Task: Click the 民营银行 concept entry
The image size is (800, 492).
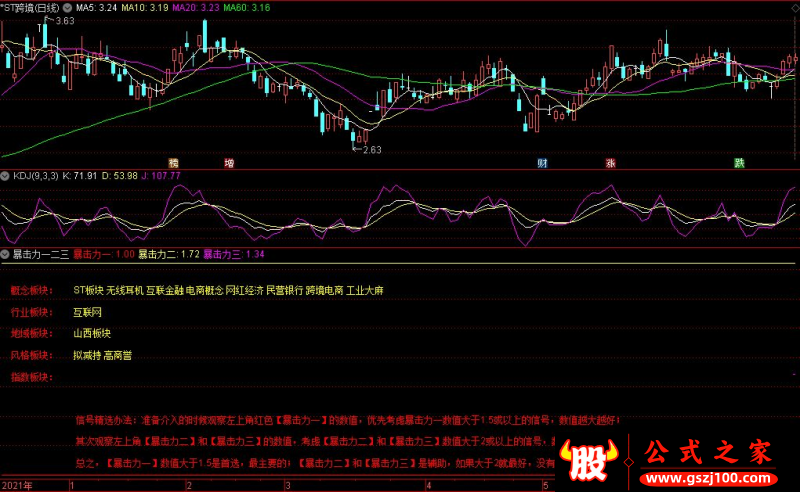Action: tap(285, 290)
